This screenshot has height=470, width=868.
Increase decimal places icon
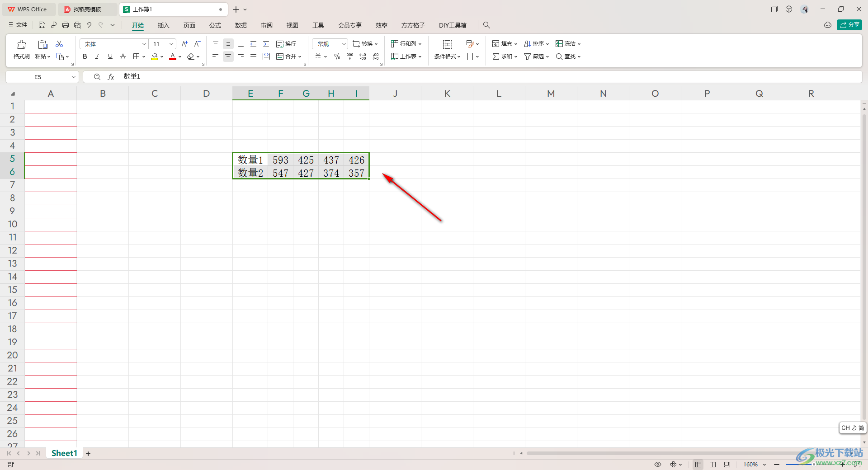tap(363, 56)
